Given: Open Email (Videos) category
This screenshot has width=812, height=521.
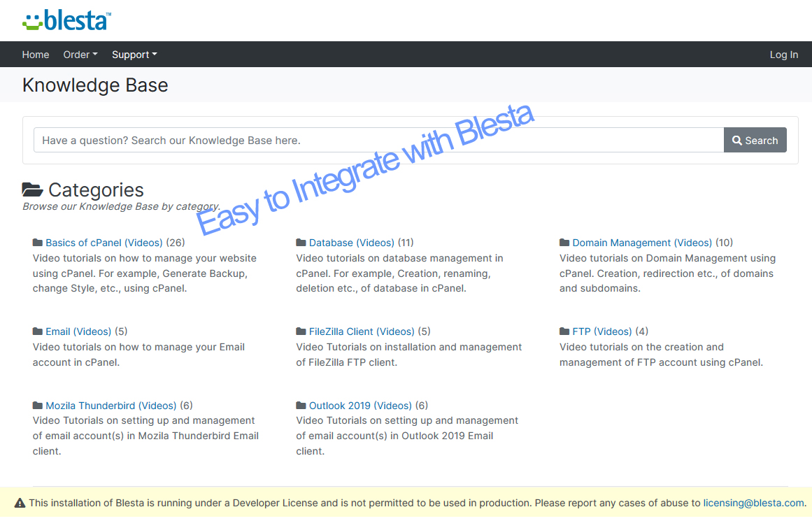Looking at the screenshot, I should (x=78, y=331).
